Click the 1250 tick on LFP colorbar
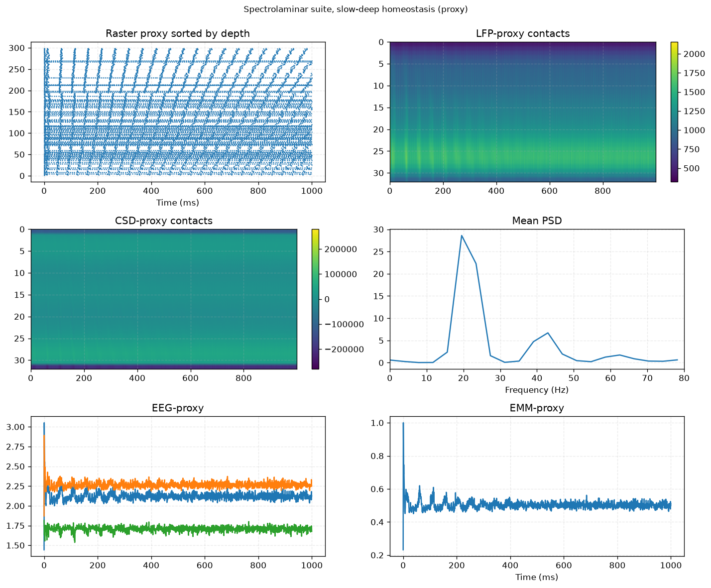Image resolution: width=711 pixels, height=588 pixels. point(694,111)
